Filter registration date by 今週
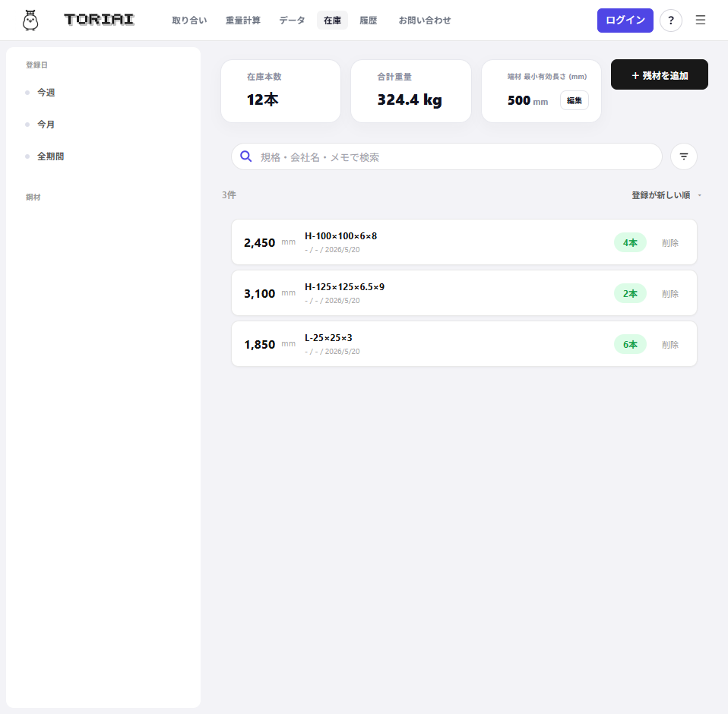The width and height of the screenshot is (728, 714). pyautogui.click(x=46, y=93)
